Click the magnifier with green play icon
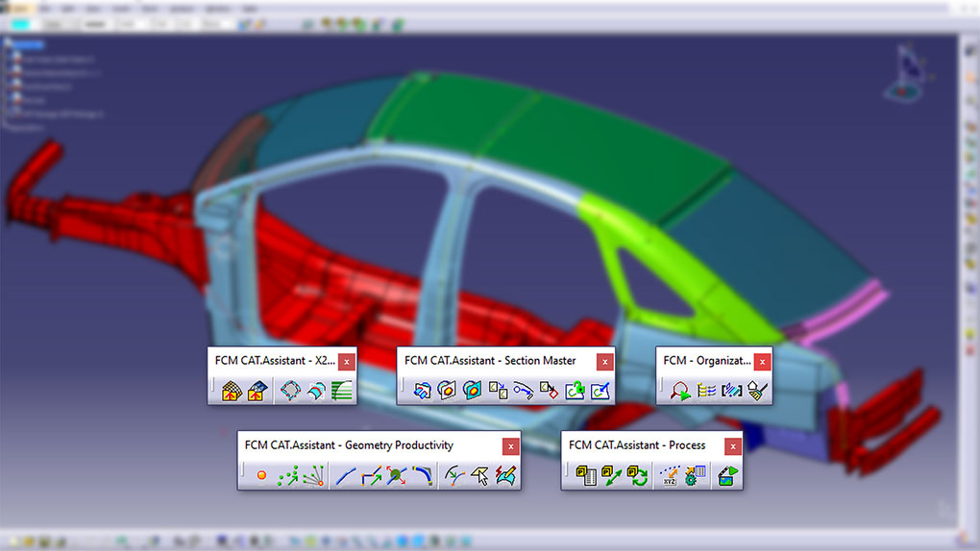 [x=681, y=391]
